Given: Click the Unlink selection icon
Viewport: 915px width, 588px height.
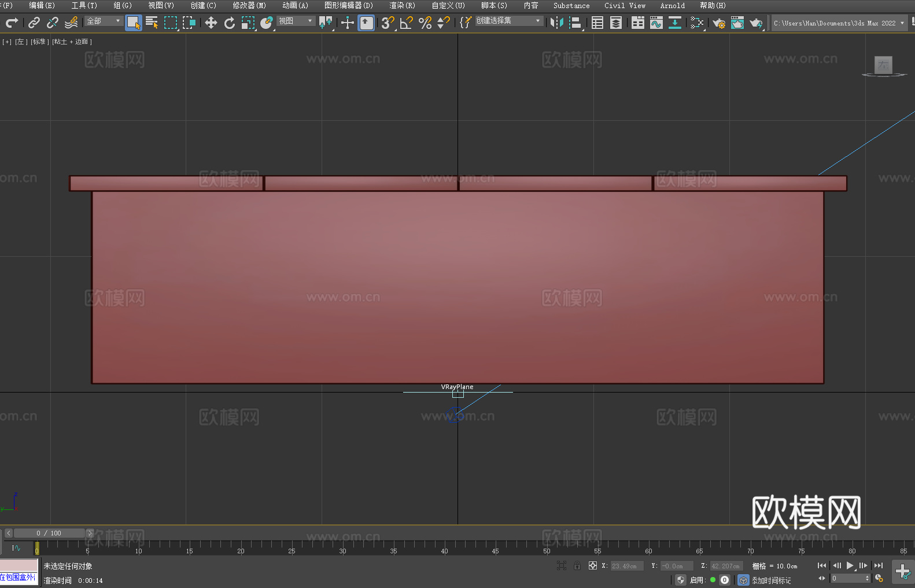Looking at the screenshot, I should (x=53, y=23).
